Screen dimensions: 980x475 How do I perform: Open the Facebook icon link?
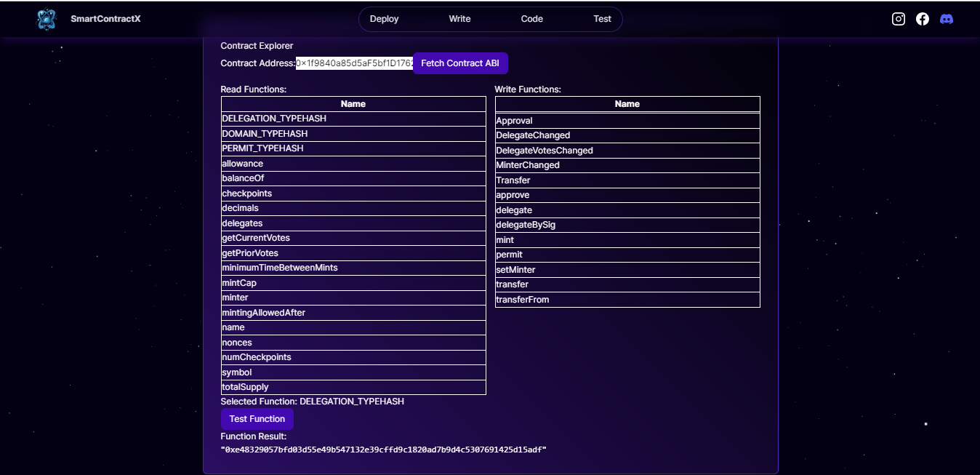point(923,19)
